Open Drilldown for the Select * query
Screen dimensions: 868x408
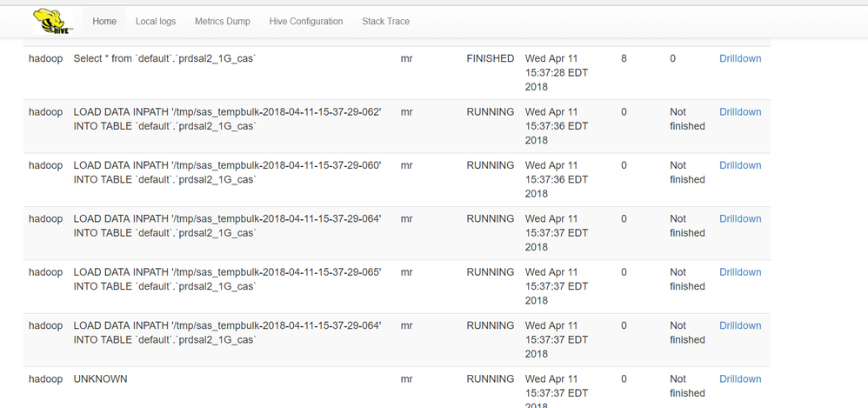(740, 59)
